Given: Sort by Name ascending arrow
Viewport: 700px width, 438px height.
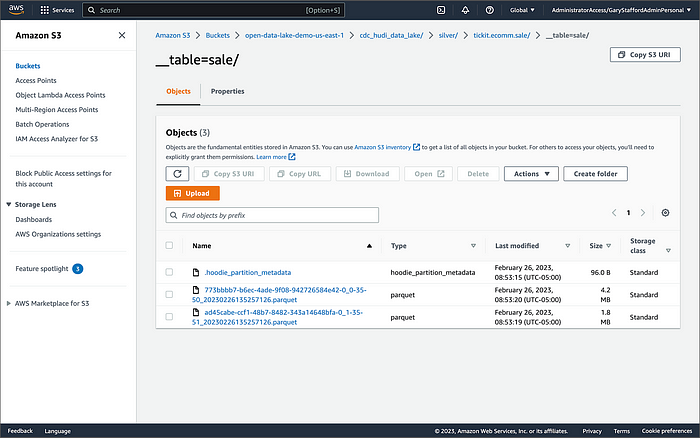Looking at the screenshot, I should tap(369, 246).
